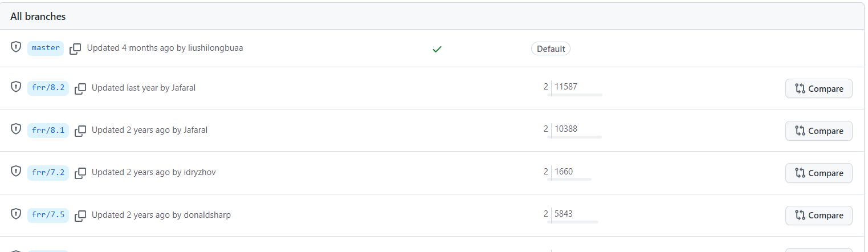Open the master branch
This screenshot has width=868, height=252.
(x=46, y=48)
